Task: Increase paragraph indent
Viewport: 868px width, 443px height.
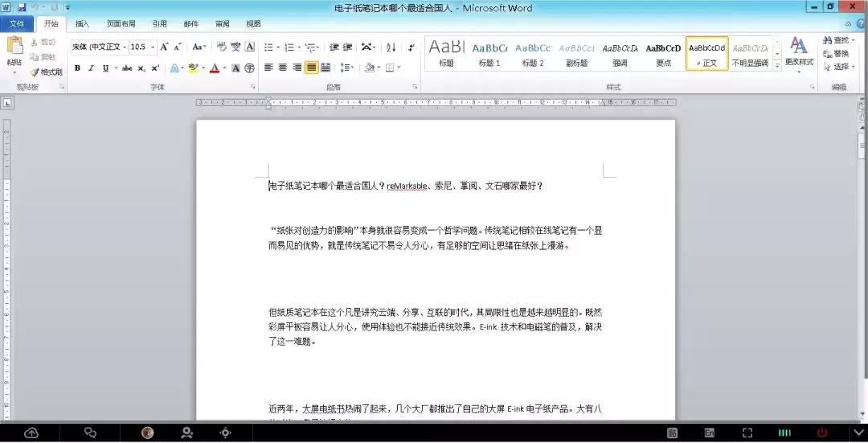Action: 348,47
